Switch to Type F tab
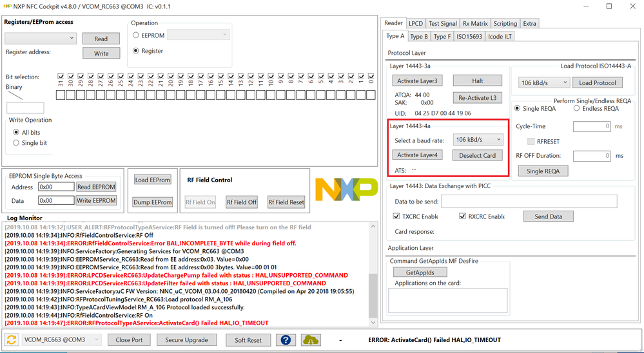The height and width of the screenshot is (353, 644). [x=442, y=37]
